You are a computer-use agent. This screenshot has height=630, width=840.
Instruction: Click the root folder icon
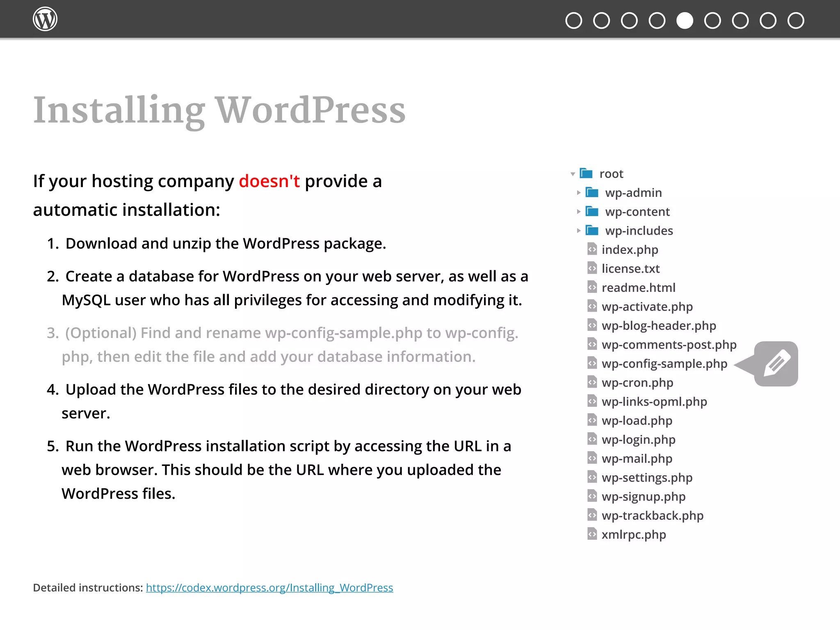586,173
